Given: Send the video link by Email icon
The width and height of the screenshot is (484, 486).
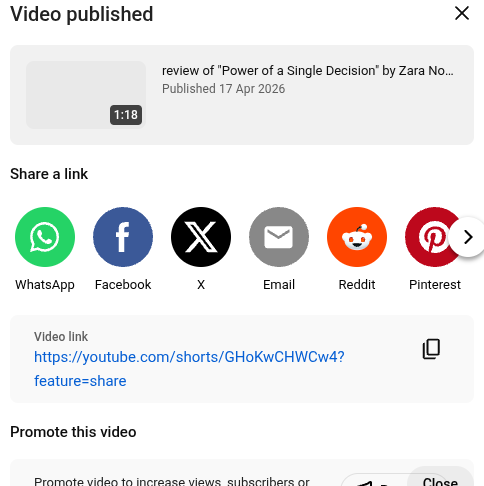Looking at the screenshot, I should click(x=279, y=237).
